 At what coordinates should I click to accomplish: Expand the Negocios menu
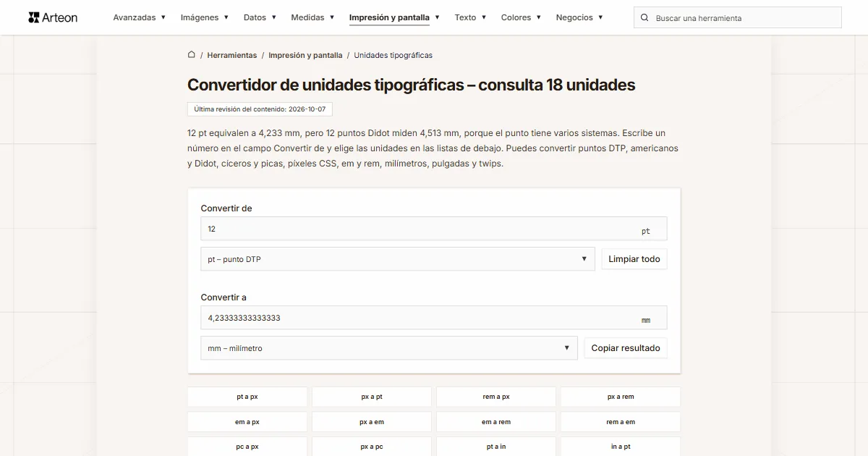tap(579, 17)
